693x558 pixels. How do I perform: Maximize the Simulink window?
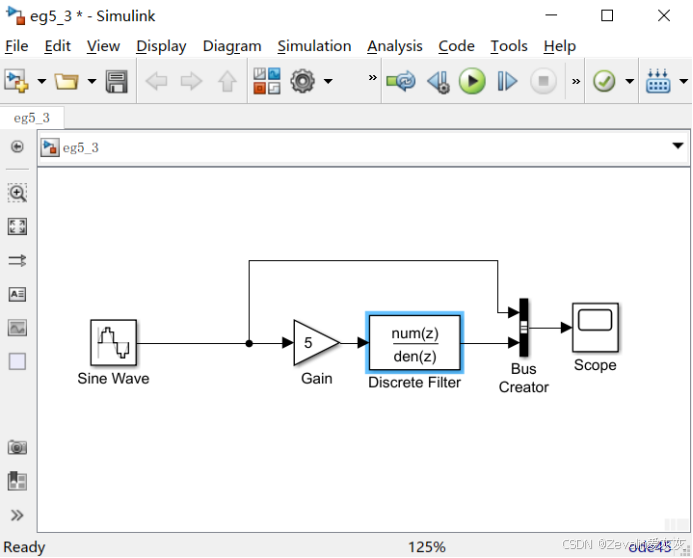(607, 16)
